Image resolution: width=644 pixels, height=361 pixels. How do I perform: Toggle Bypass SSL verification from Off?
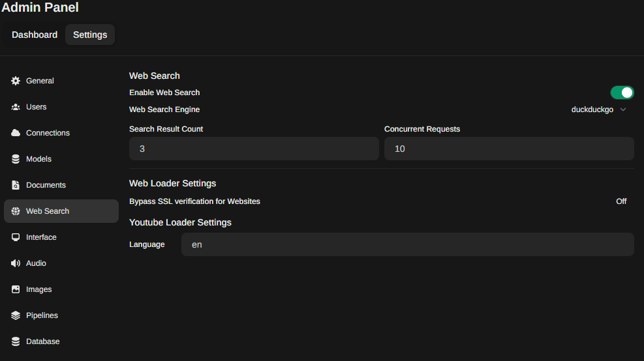(x=621, y=201)
